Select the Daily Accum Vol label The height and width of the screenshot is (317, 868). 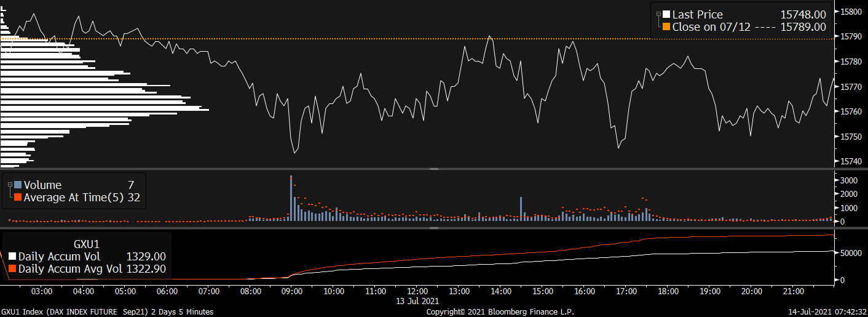click(x=59, y=257)
